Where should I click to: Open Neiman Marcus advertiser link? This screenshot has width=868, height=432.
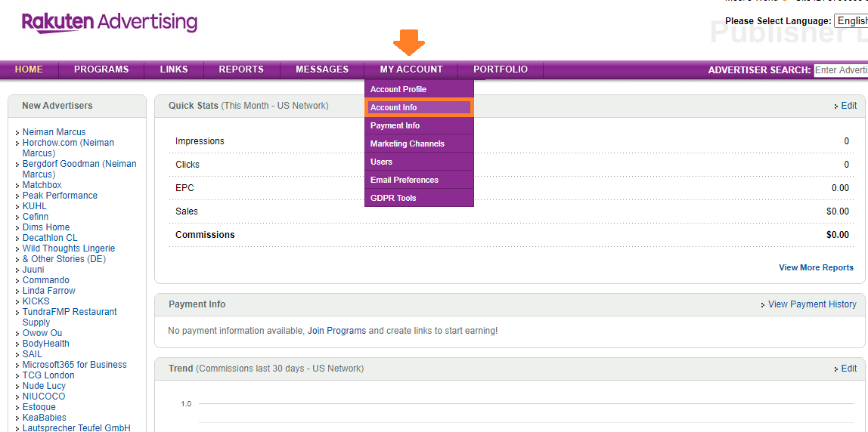coord(54,132)
